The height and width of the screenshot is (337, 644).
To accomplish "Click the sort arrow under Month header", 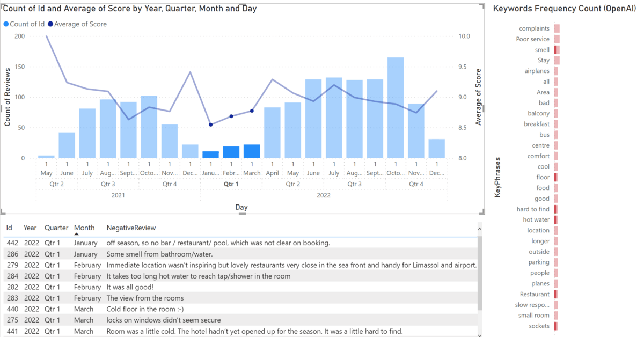I will tap(77, 234).
